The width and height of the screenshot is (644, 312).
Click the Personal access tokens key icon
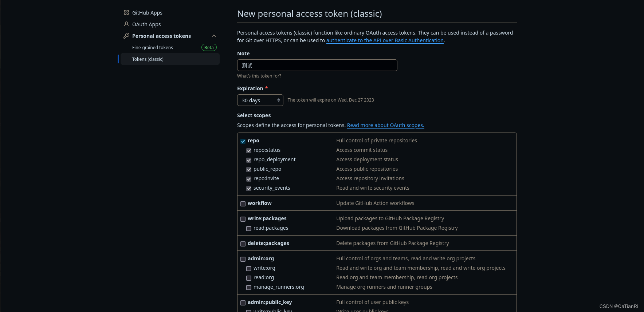(x=126, y=36)
